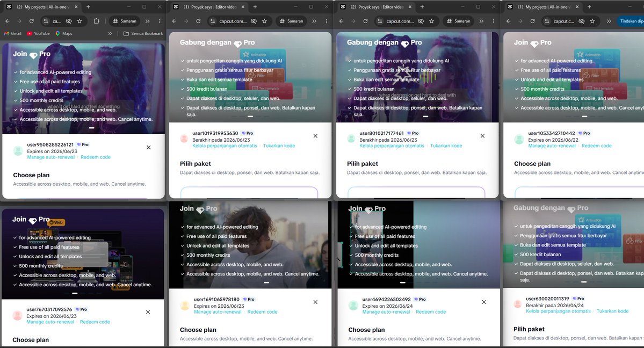Click Redeem code under user1053342710442
Screen dimensions: 644x348
coord(596,146)
